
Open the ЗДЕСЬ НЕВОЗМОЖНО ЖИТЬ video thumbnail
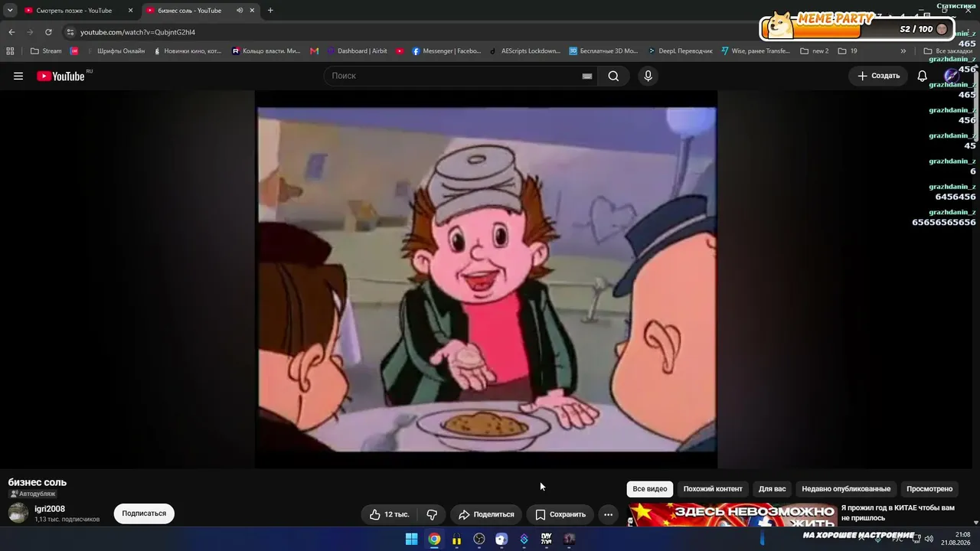tap(733, 515)
